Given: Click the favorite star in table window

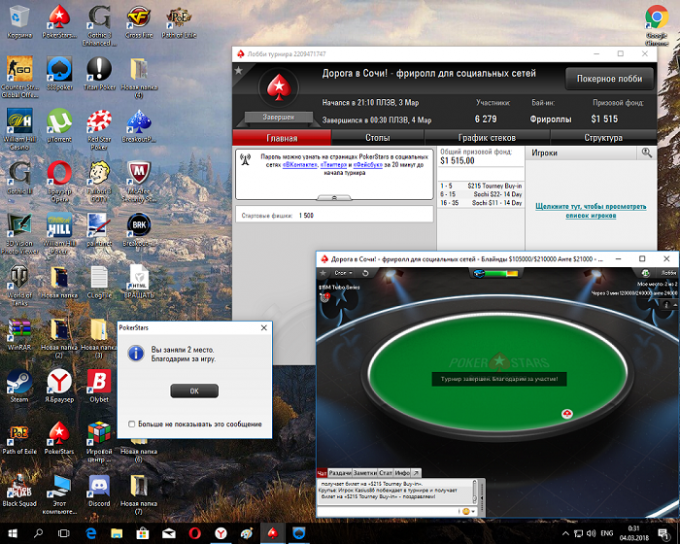Looking at the screenshot, I should pos(323,273).
